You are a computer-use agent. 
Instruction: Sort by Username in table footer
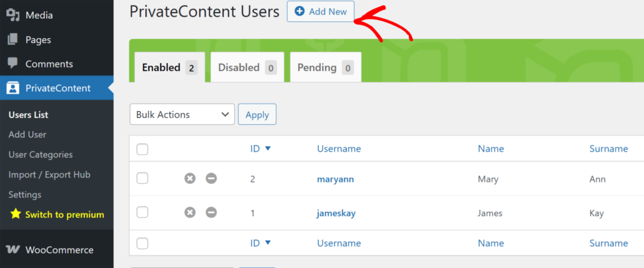339,243
